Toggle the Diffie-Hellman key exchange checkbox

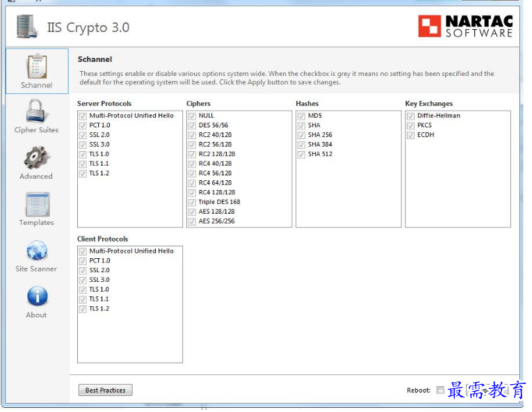click(410, 116)
